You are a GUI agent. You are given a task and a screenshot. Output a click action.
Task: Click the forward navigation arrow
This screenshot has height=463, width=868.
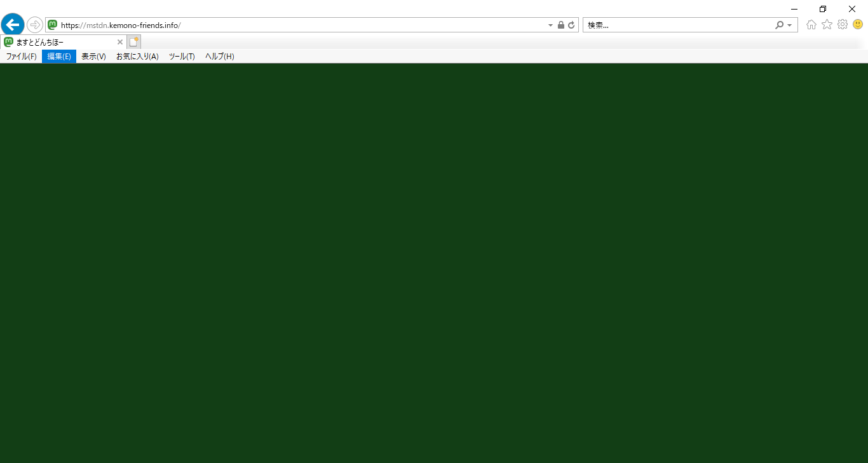(35, 25)
